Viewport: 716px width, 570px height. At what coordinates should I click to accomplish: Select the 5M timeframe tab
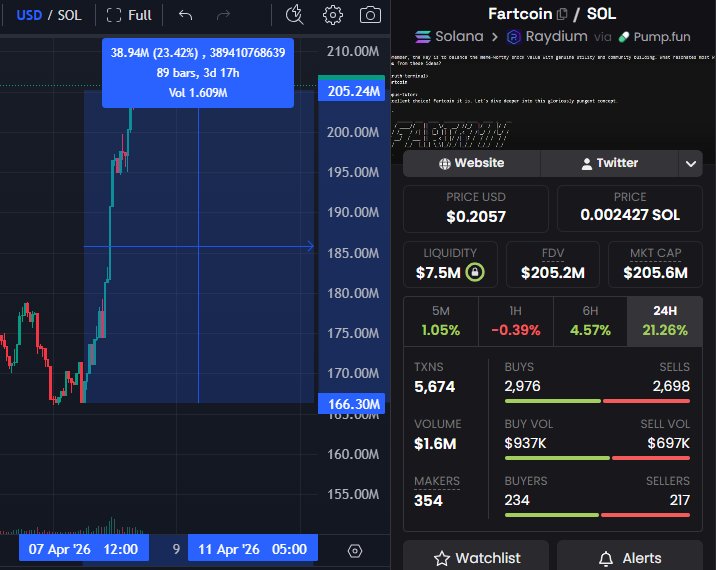click(441, 321)
